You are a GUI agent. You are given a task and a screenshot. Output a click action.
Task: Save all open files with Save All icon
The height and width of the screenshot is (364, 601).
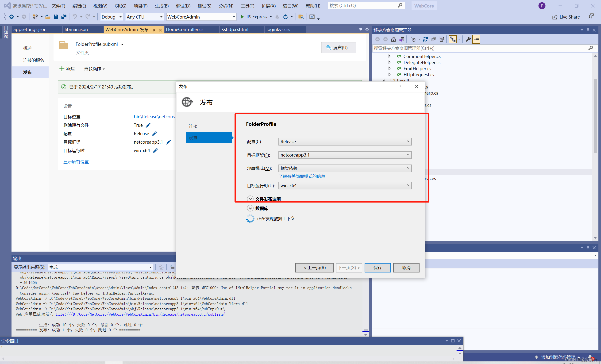(x=64, y=17)
